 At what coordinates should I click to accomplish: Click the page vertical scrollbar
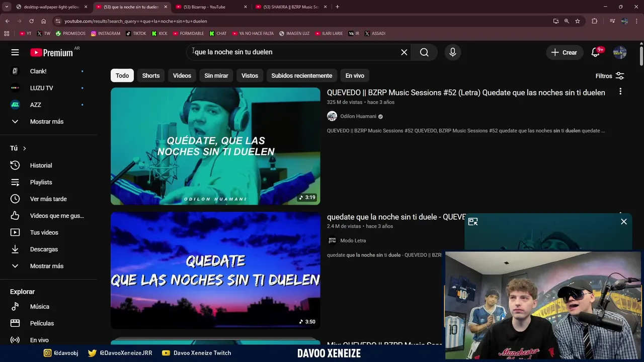tap(641, 55)
